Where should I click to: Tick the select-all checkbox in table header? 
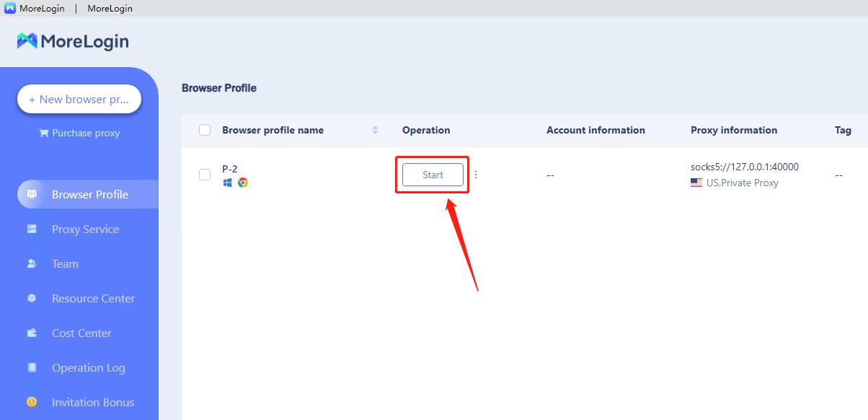coord(205,130)
